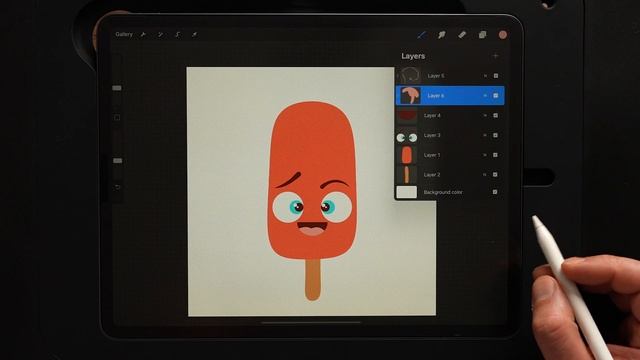Select the "Layer 5" name

(436, 76)
